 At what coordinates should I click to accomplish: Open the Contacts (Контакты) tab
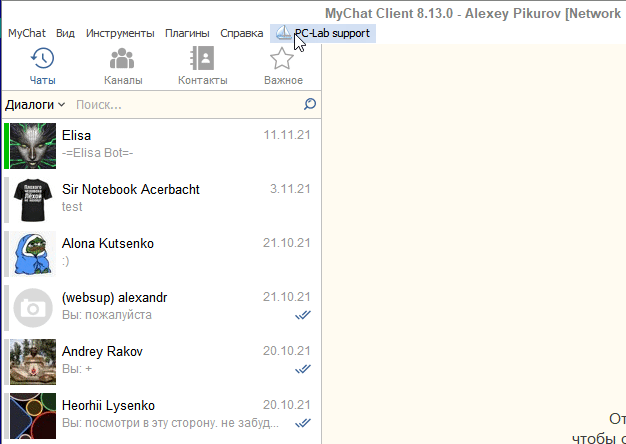pyautogui.click(x=202, y=66)
